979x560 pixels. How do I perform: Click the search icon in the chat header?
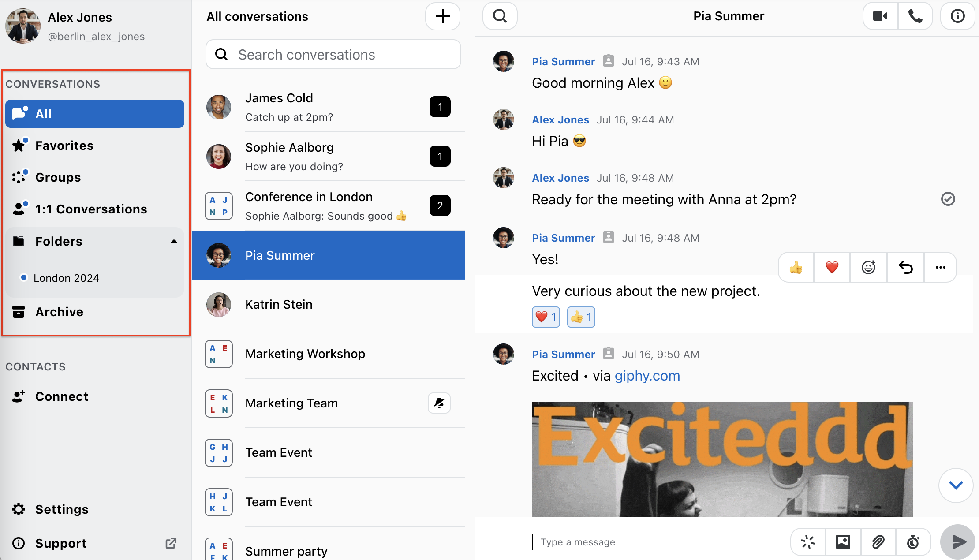[500, 16]
